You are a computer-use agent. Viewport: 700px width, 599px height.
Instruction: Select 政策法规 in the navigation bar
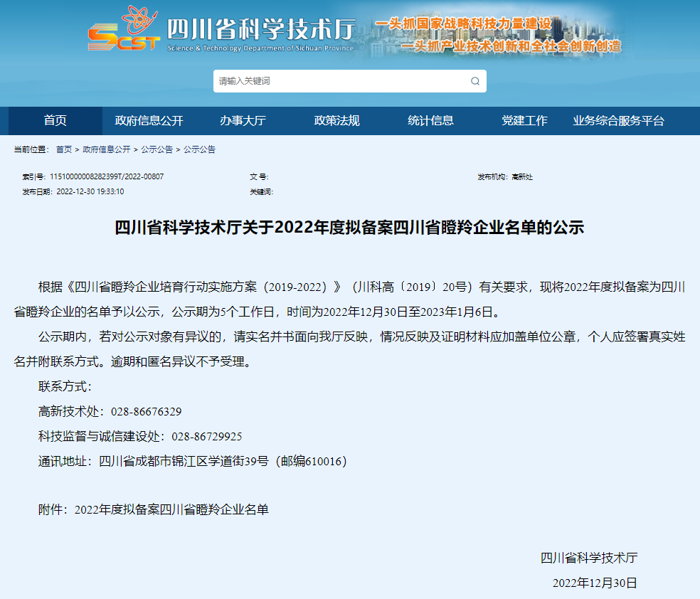[x=336, y=121]
